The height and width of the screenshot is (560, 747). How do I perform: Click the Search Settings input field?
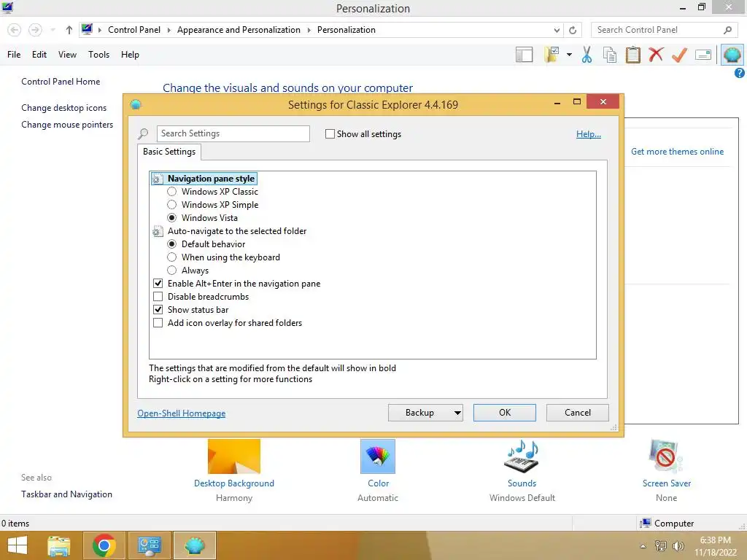coord(233,134)
